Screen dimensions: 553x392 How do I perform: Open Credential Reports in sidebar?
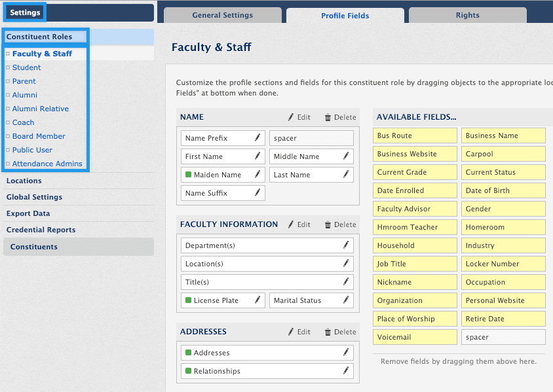41,230
